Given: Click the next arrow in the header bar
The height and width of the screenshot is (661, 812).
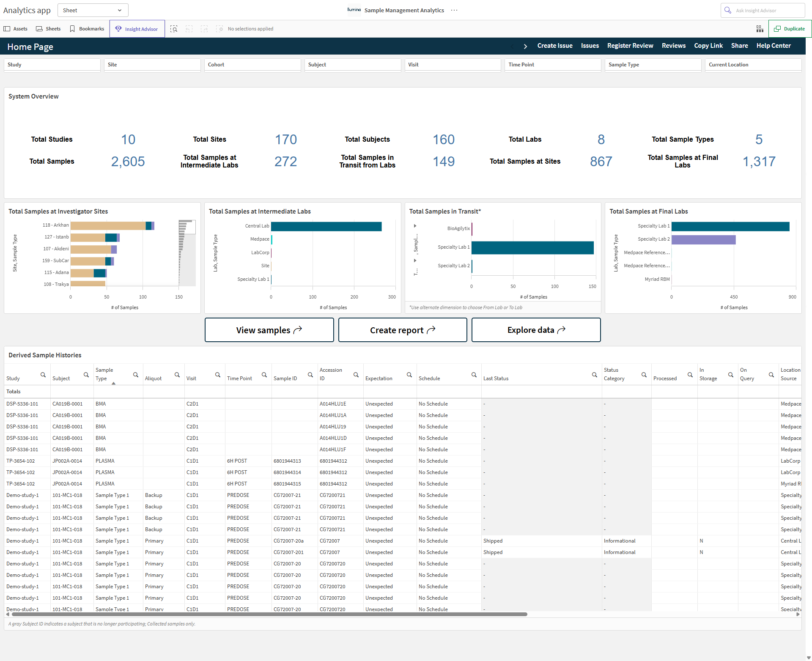Looking at the screenshot, I should 525,46.
